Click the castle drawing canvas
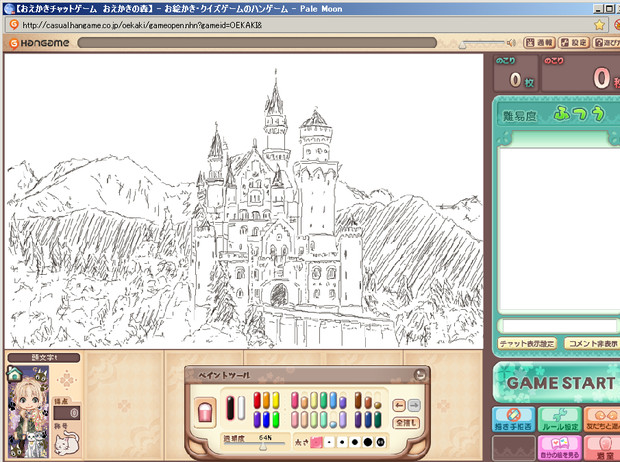This screenshot has height=462, width=620. pyautogui.click(x=244, y=201)
